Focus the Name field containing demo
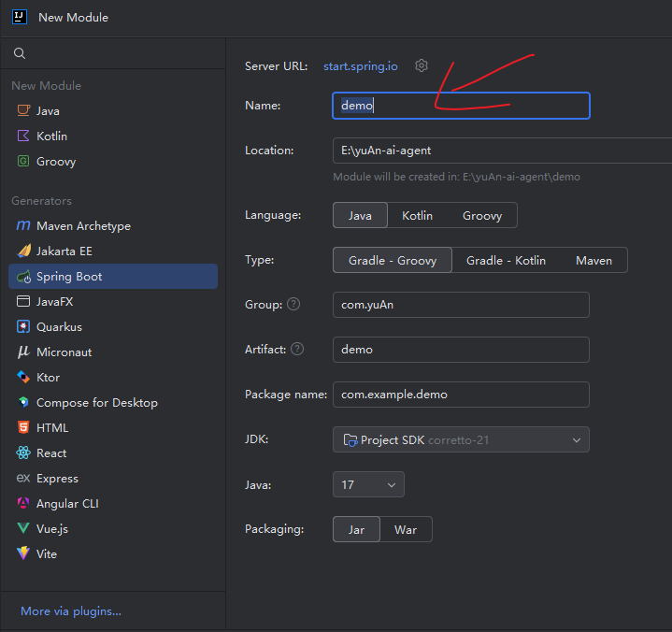Screen dimensions: 672x632 (461, 106)
